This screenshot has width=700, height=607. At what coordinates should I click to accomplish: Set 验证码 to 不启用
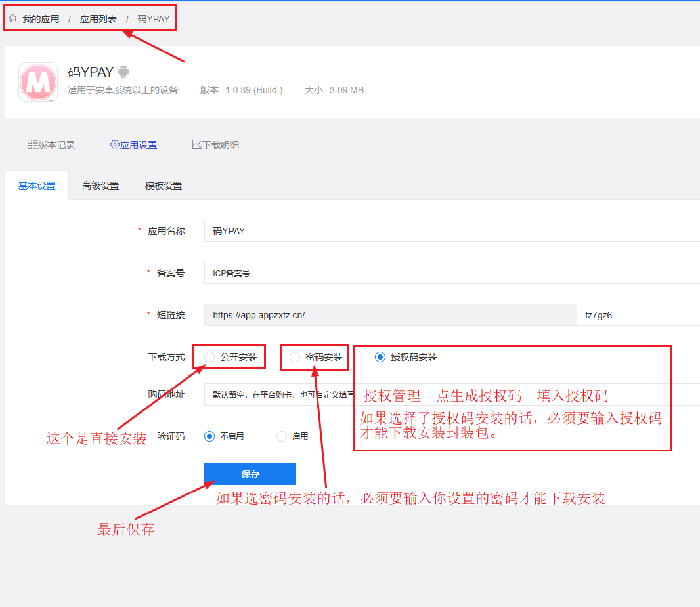[x=209, y=436]
